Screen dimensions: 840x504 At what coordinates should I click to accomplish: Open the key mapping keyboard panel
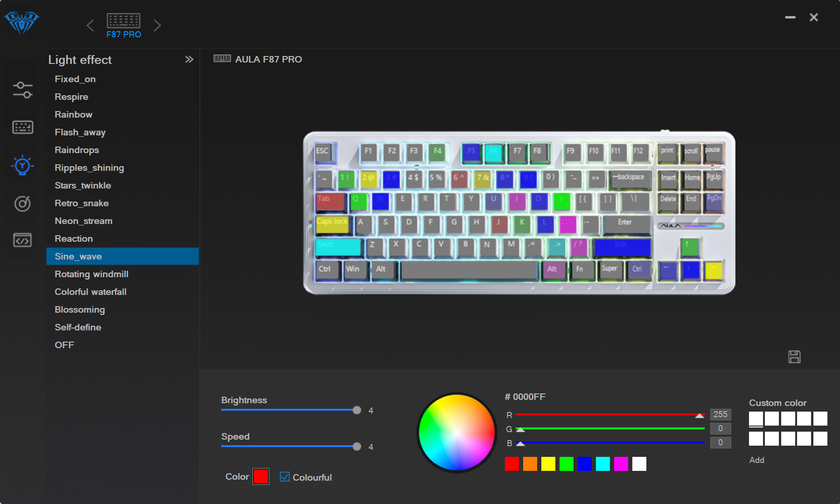[x=22, y=127]
